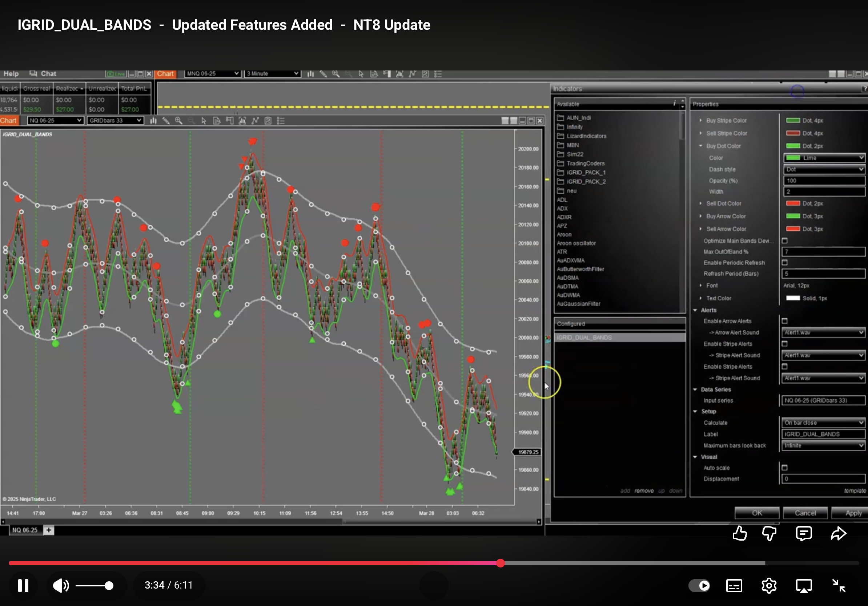Expand Sell Dot Color property
This screenshot has height=606, width=868.
(700, 203)
